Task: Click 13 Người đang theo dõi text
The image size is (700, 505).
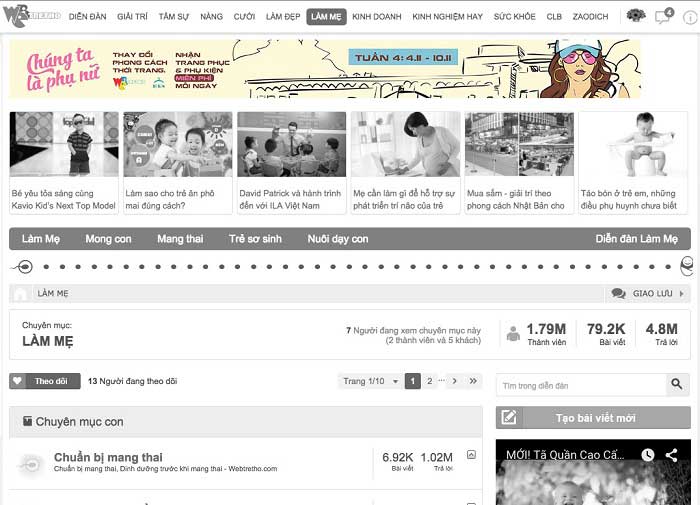Action: [x=133, y=381]
